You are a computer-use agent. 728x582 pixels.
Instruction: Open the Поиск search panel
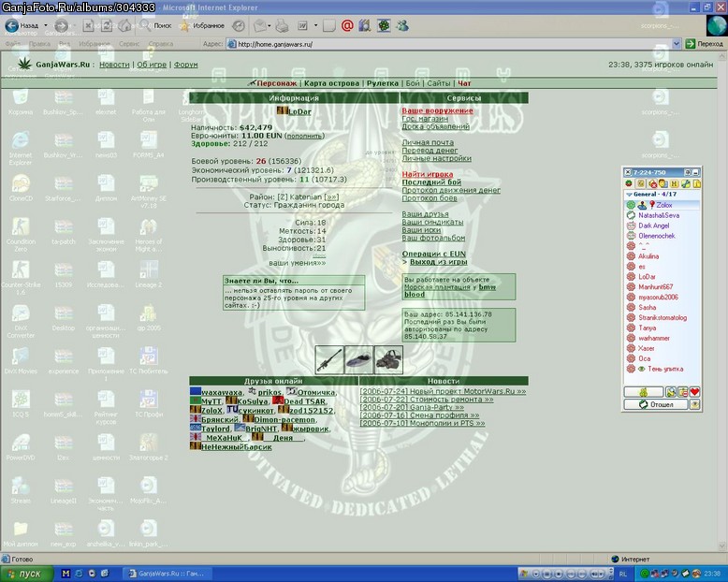coord(155,26)
